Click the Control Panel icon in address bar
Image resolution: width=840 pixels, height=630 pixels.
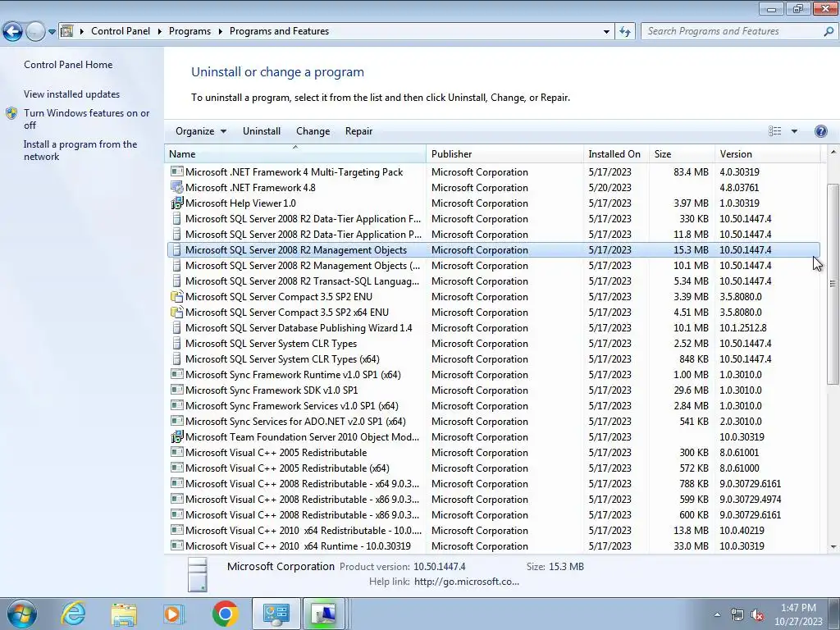coord(67,31)
